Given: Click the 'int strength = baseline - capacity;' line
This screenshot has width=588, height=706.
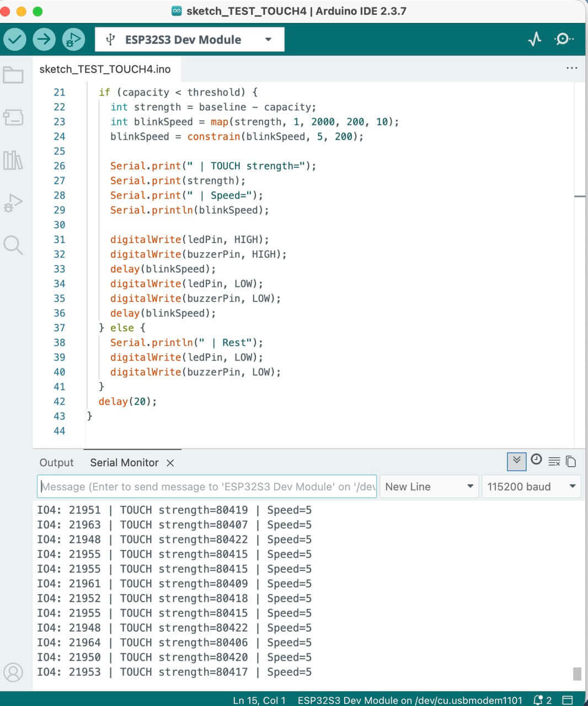Looking at the screenshot, I should tap(213, 107).
